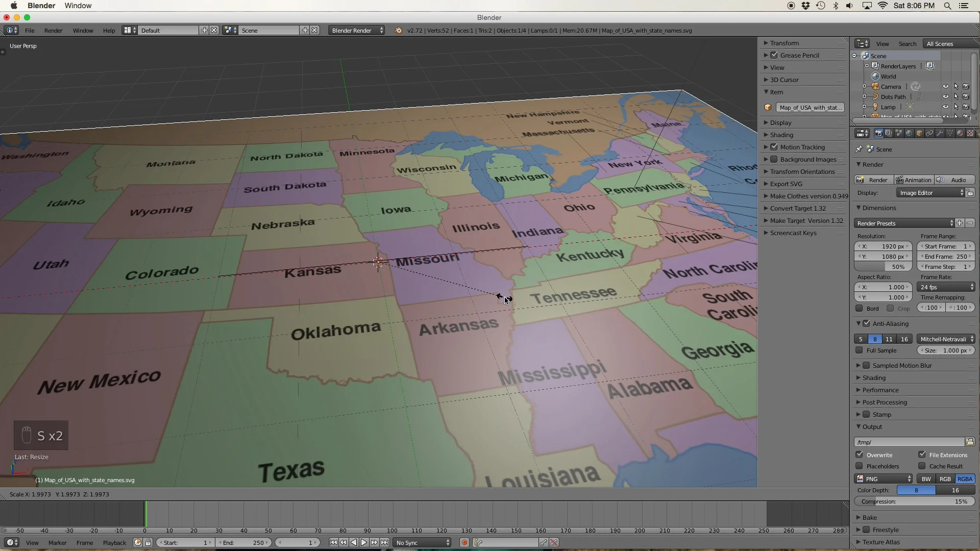980x551 pixels.
Task: Click the Render Layers properties tab icon
Action: click(x=889, y=133)
